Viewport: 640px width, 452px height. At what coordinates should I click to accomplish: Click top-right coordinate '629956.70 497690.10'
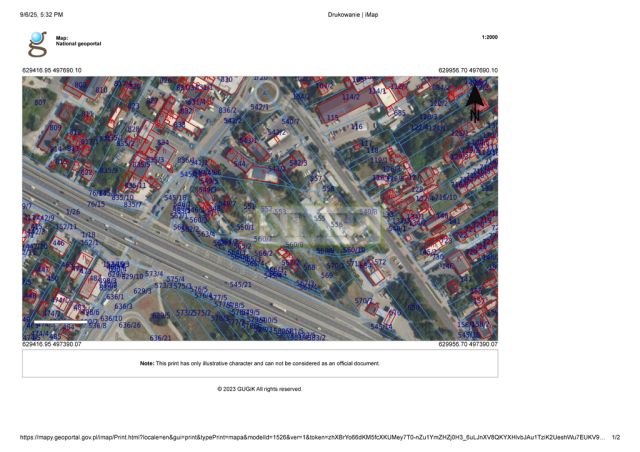point(468,70)
